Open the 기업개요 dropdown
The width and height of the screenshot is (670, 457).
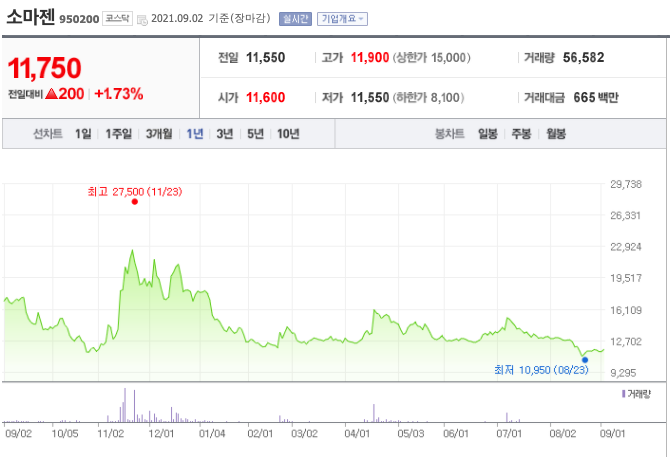tap(342, 19)
